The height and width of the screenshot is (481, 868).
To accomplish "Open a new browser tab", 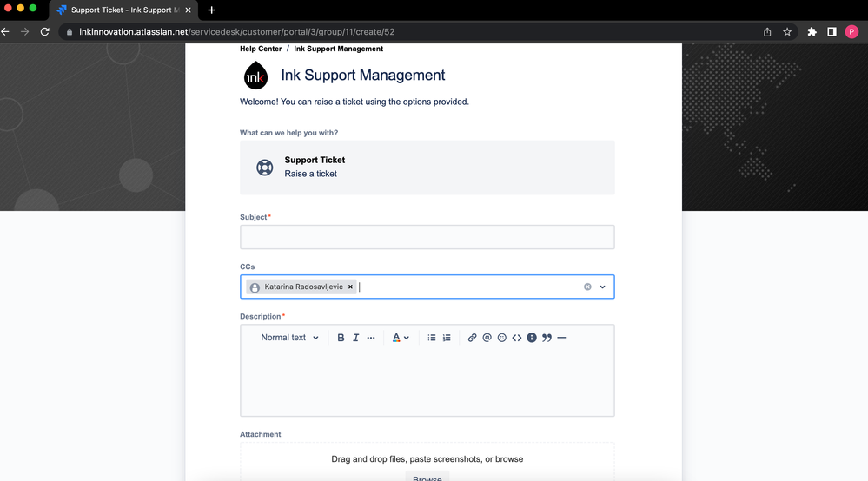I will tap(211, 10).
